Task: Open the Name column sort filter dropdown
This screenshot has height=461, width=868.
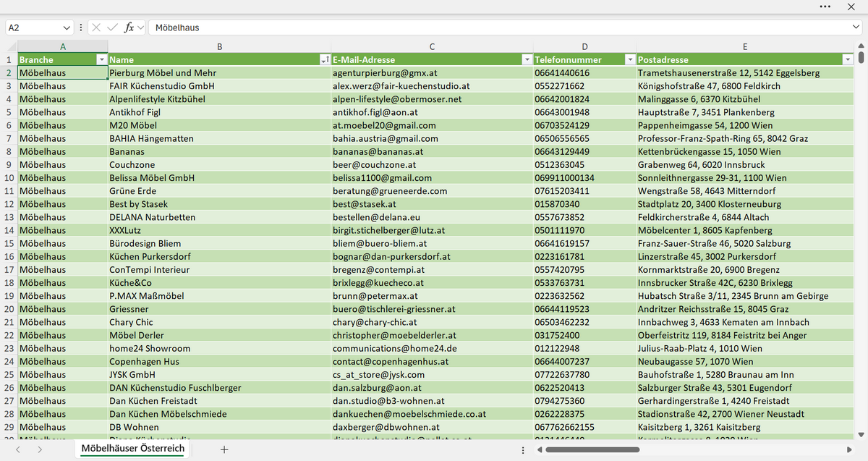Action: 325,59
